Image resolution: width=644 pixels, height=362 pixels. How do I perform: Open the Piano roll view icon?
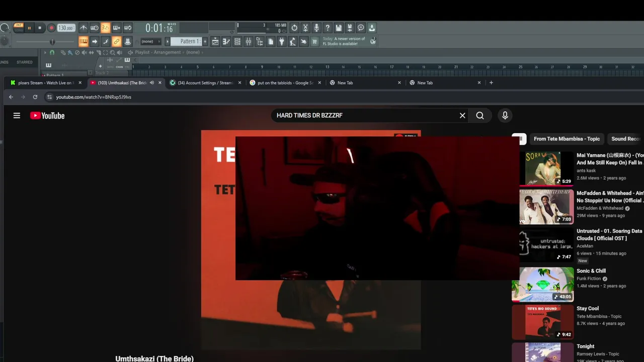pos(226,42)
